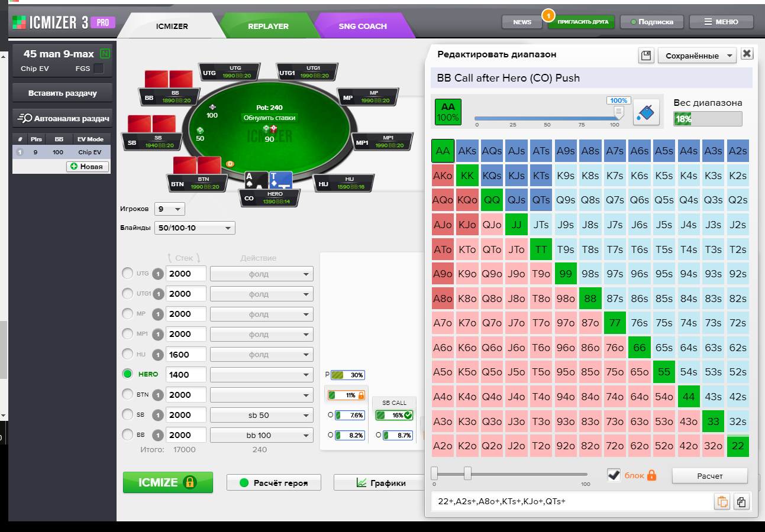This screenshot has width=765, height=532.
Task: Click the BB stack multiplier circle icon
Action: (158, 435)
